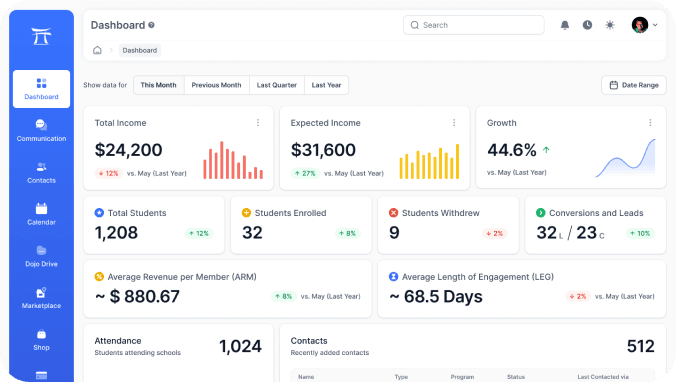Viewport: 676px width, 382px height.
Task: Go to Contacts in sidebar
Action: point(41,172)
